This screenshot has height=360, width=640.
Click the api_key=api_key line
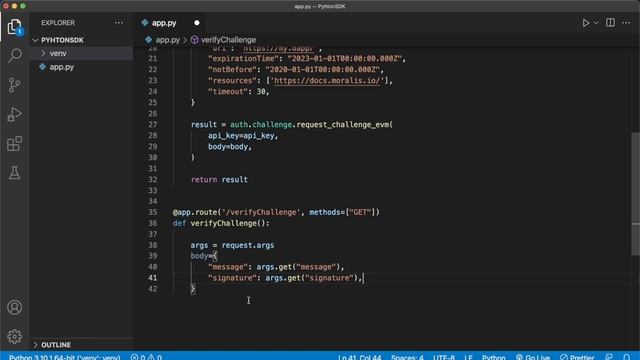tap(243, 136)
